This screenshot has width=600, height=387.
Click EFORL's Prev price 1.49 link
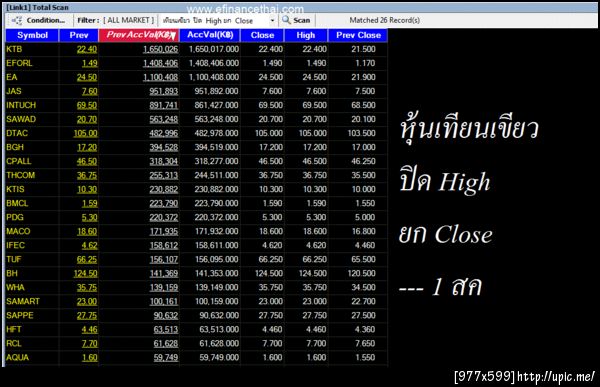(x=90, y=63)
